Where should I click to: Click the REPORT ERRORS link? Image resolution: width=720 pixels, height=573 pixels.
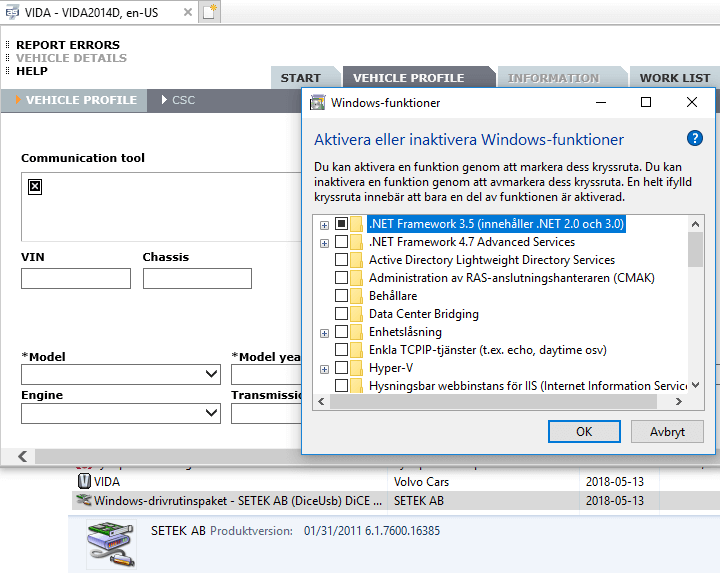(x=68, y=45)
